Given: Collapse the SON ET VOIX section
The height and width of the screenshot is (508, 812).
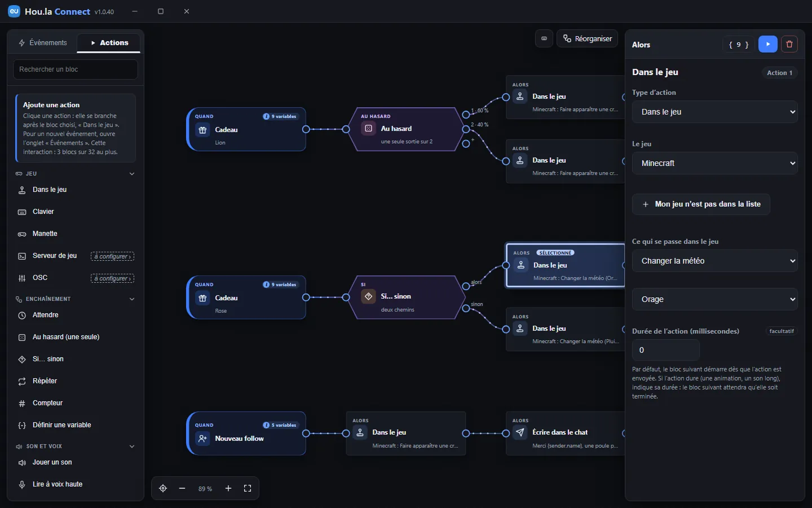Looking at the screenshot, I should pyautogui.click(x=132, y=446).
